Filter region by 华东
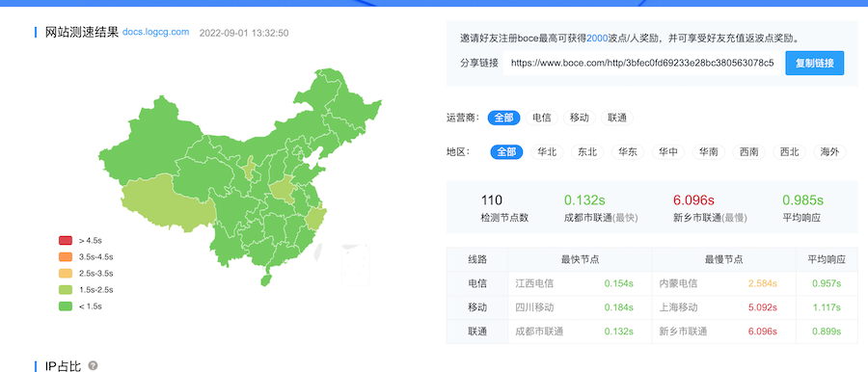Screen dimensions: 868x372 click(628, 152)
